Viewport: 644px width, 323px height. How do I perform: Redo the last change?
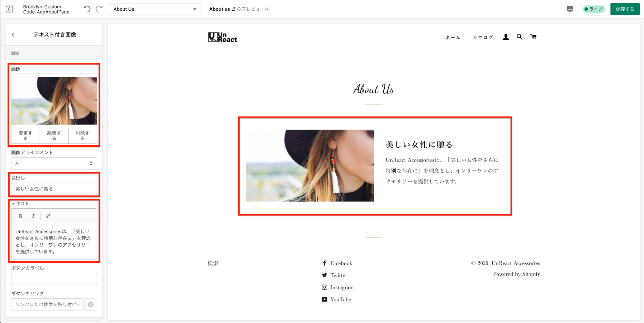point(99,9)
